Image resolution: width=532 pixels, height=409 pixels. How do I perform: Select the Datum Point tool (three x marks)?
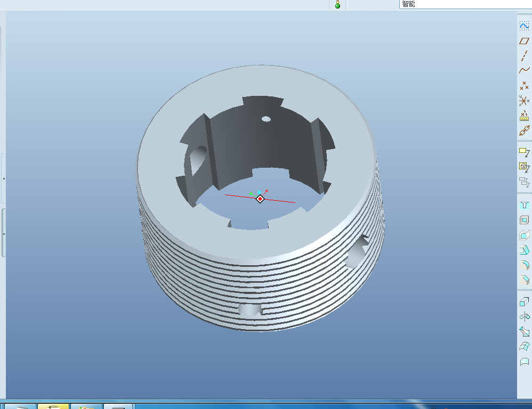point(524,86)
